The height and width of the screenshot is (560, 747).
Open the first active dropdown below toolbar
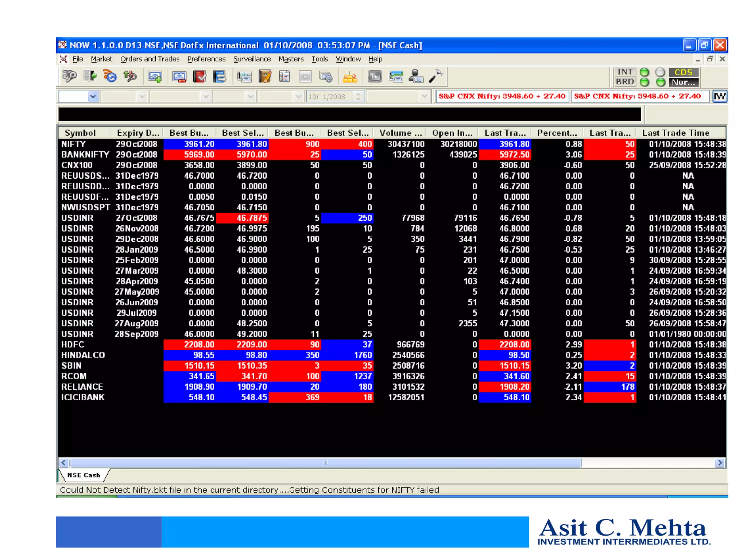click(x=93, y=97)
